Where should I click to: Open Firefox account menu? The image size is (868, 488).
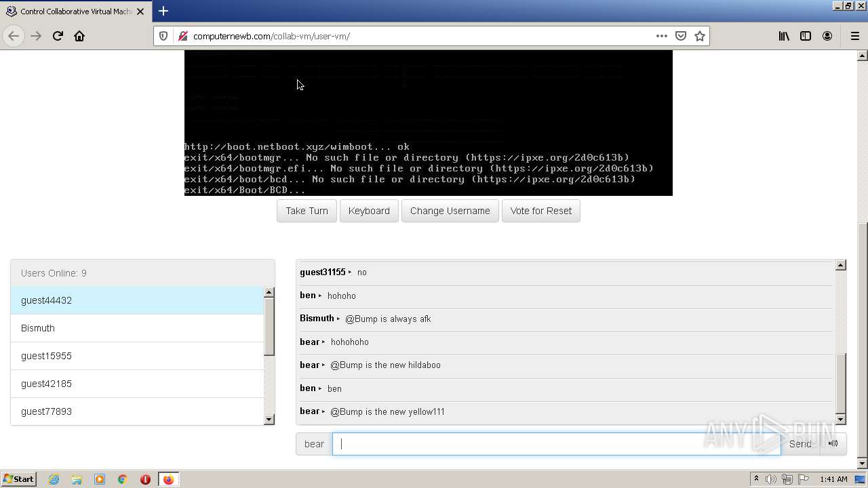coord(827,36)
